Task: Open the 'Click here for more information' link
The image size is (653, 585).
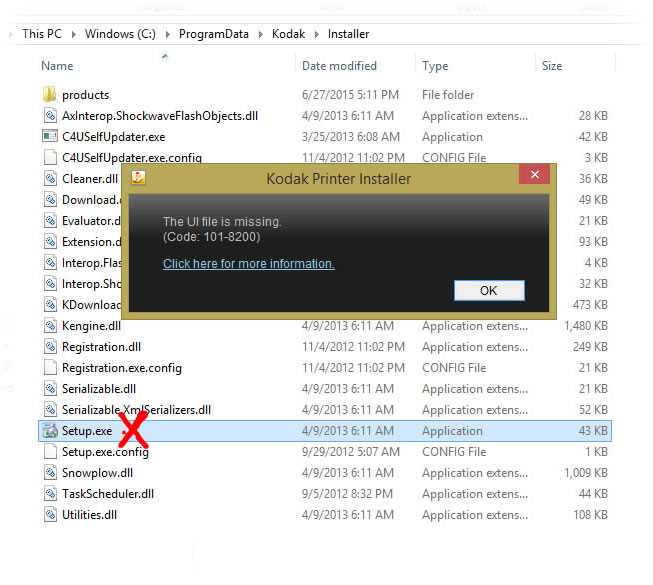Action: [x=248, y=264]
